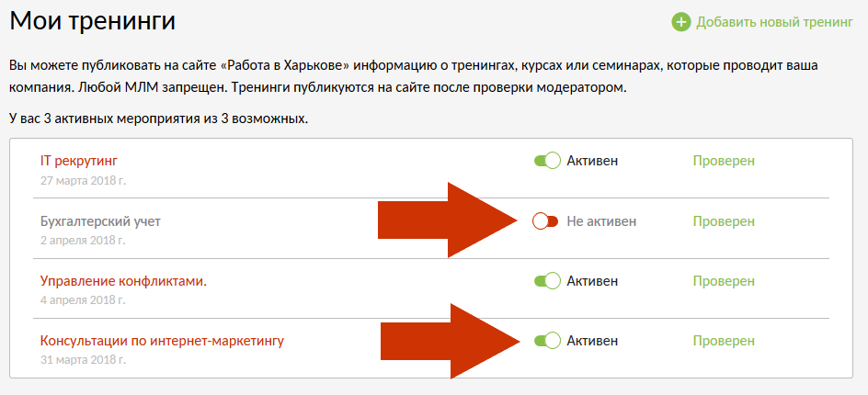Click the 'Активен' label of IT рекрутинг
Screen dimensions: 868x395
point(592,161)
